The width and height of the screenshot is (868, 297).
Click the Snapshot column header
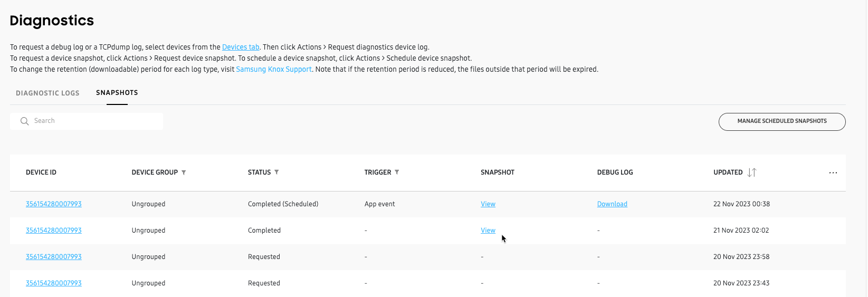click(x=498, y=173)
